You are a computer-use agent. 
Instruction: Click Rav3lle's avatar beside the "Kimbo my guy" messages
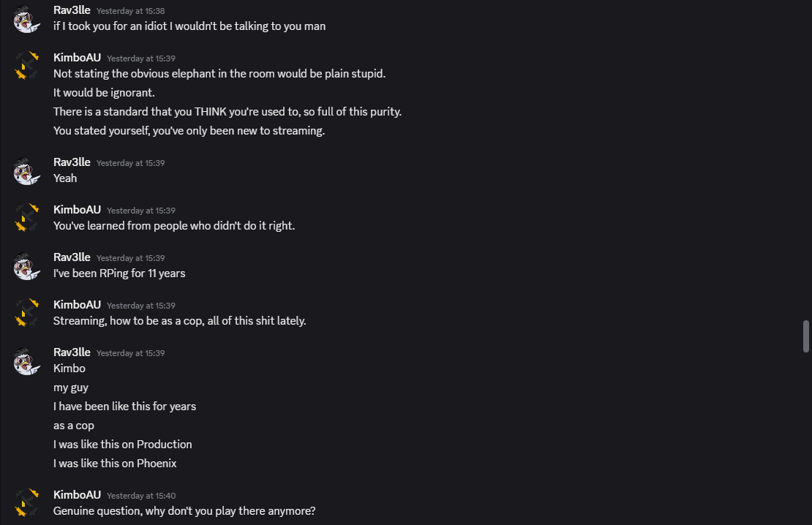point(26,360)
